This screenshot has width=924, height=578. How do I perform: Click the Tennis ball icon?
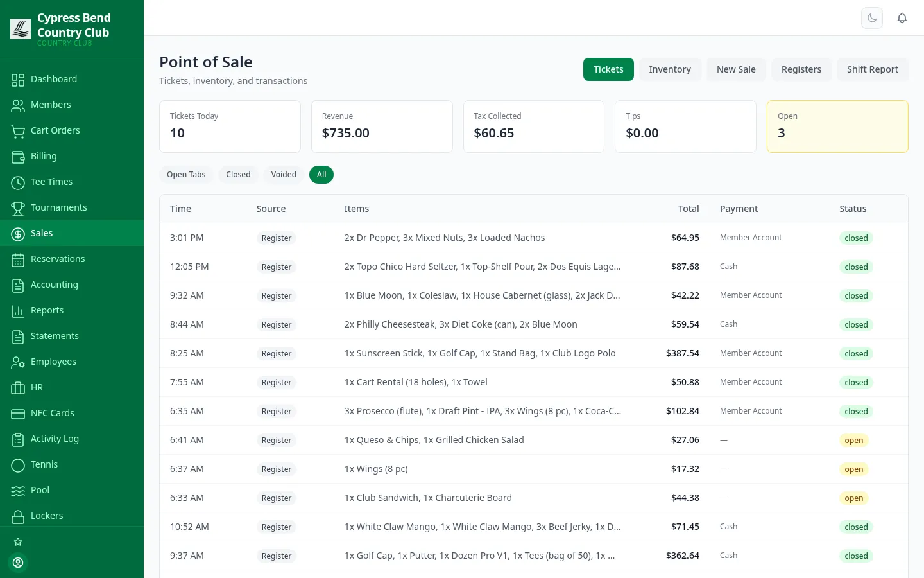18,465
